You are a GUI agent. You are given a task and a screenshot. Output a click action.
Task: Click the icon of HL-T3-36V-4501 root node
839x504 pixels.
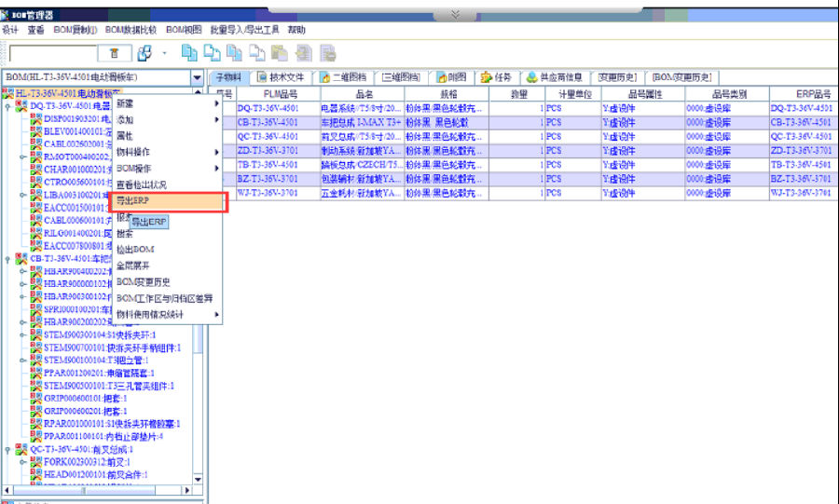click(8, 94)
